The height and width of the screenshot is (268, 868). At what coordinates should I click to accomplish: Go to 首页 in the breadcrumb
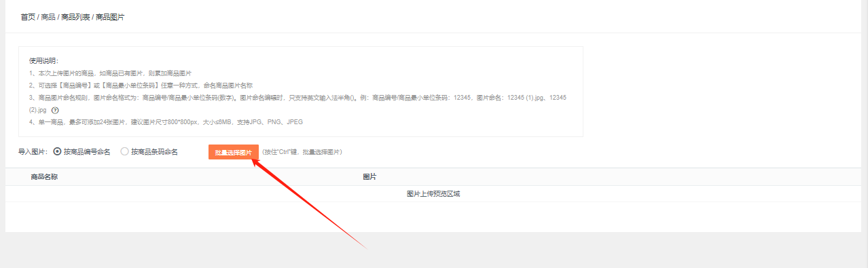(x=28, y=17)
